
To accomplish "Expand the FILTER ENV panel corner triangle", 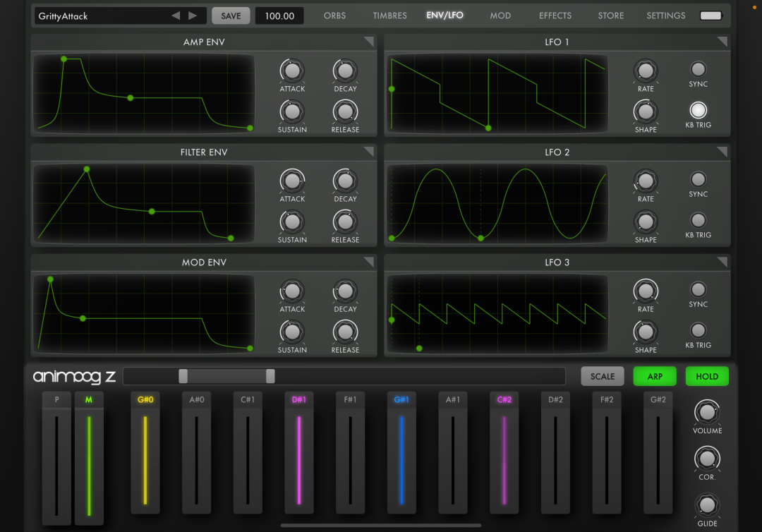I will pos(369,152).
